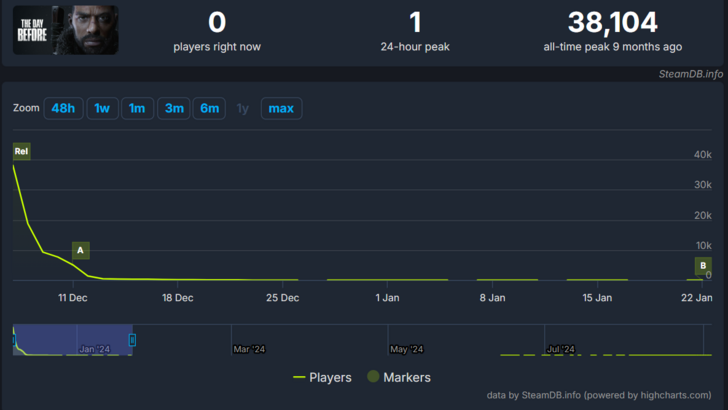The width and height of the screenshot is (728, 410).
Task: Set chart zoom to 48h
Action: (x=63, y=108)
